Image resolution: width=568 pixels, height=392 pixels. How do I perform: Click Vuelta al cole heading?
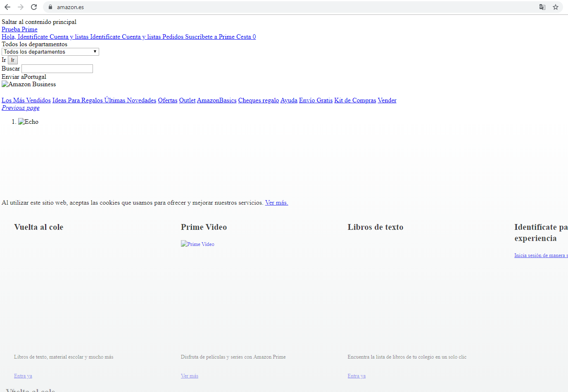tap(39, 227)
